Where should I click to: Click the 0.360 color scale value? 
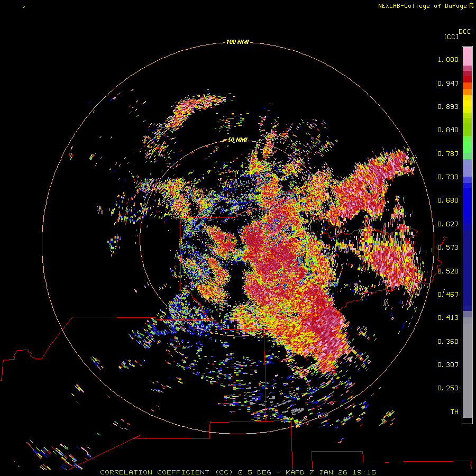(448, 342)
